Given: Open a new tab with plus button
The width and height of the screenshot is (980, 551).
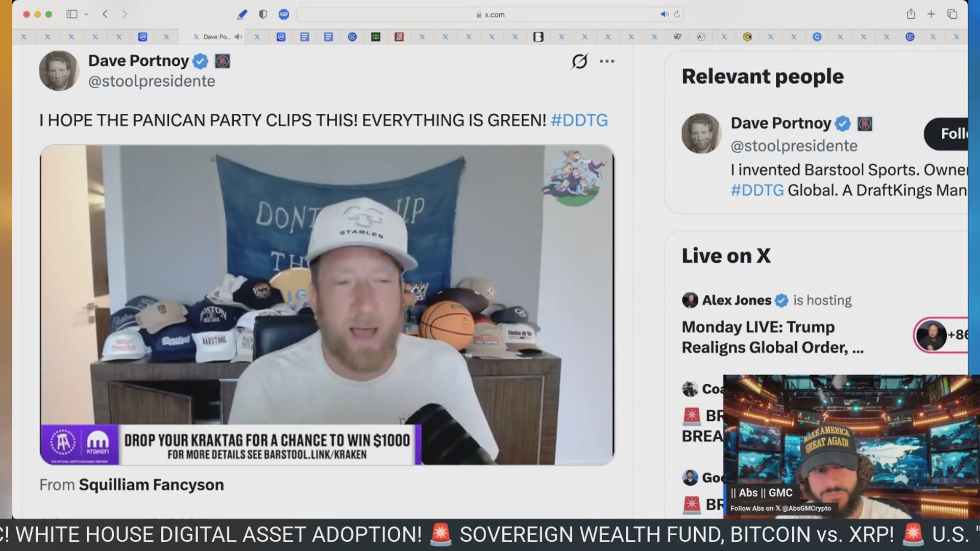Looking at the screenshot, I should click(931, 14).
